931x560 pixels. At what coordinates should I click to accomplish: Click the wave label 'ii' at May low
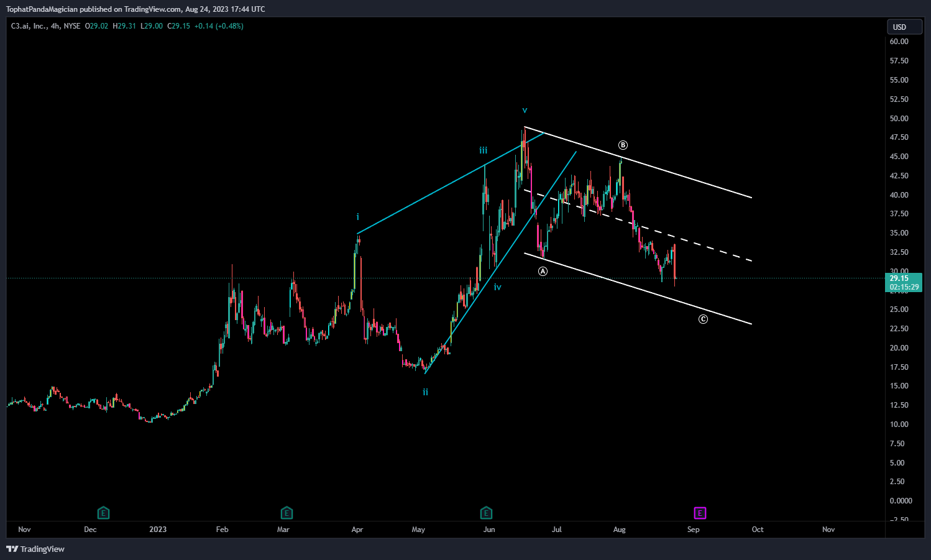tap(425, 392)
